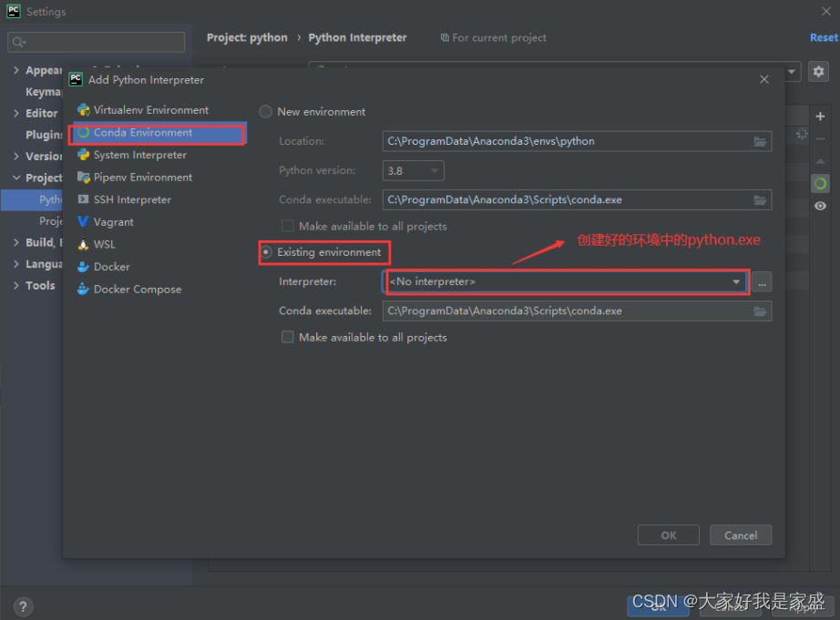The height and width of the screenshot is (620, 840).
Task: Select Virtualenv Environment in interpreter type list
Action: 143,110
